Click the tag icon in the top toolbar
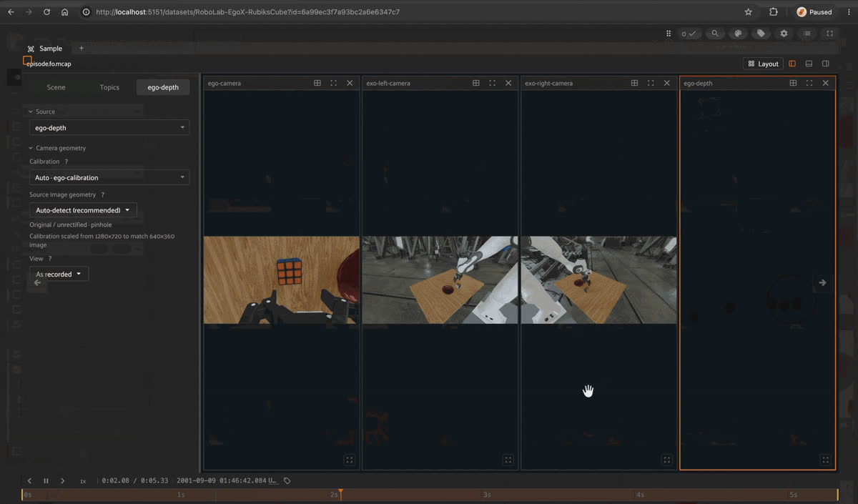858x504 pixels. pos(761,34)
